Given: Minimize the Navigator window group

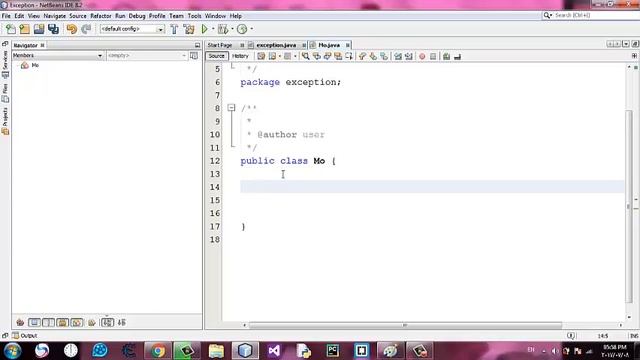Looking at the screenshot, I should pos(197,45).
